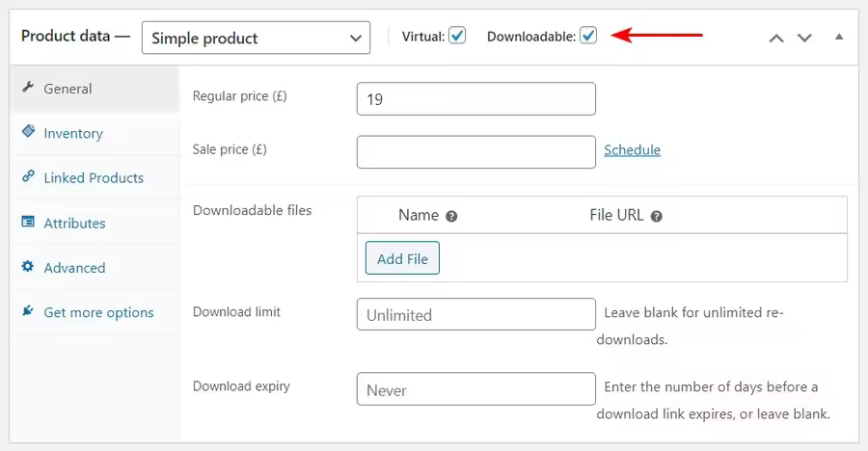The width and height of the screenshot is (868, 451).
Task: Move the Product data panel up
Action: pyautogui.click(x=776, y=39)
